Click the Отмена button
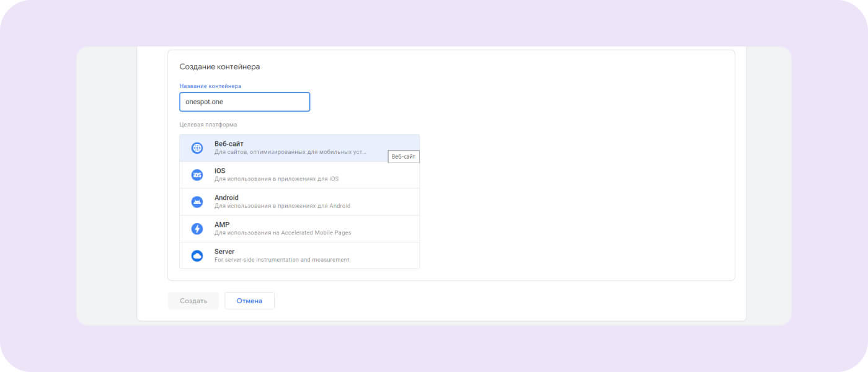Image resolution: width=868 pixels, height=372 pixels. click(x=249, y=301)
